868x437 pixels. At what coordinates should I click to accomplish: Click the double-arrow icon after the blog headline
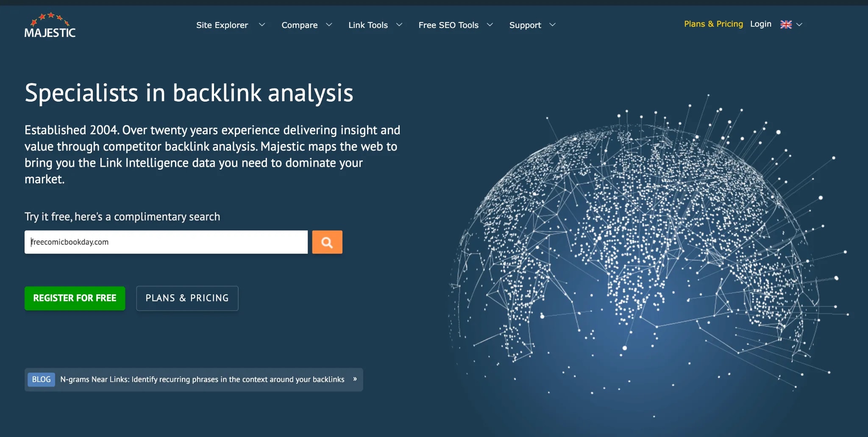(x=355, y=379)
